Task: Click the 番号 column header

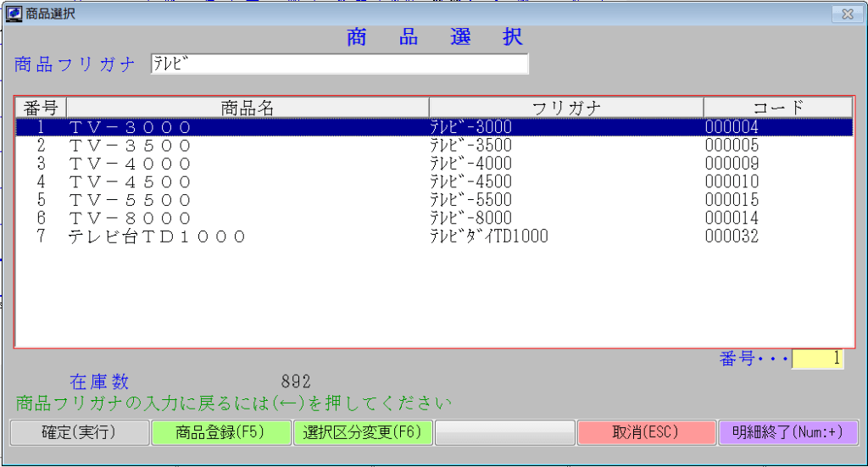Action: [x=41, y=108]
